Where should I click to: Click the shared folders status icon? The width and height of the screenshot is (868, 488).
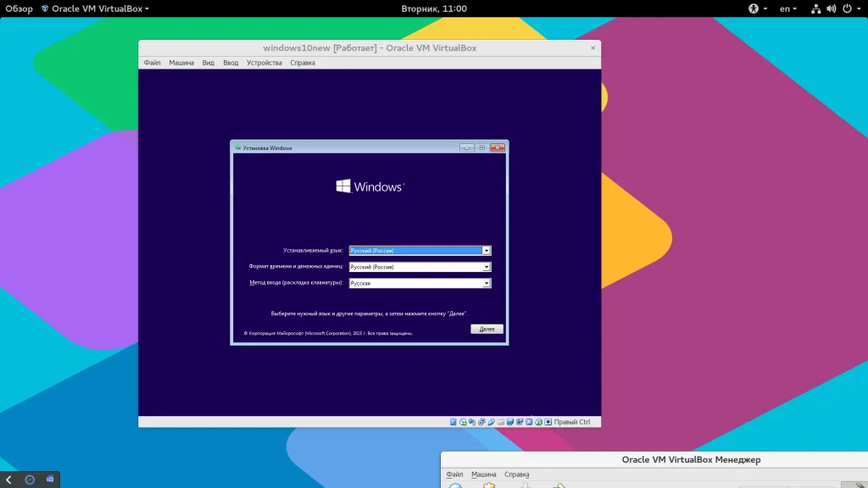[501, 421]
